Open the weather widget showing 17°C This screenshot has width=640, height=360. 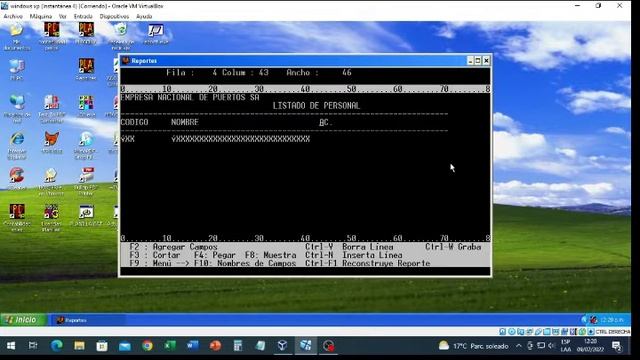click(473, 346)
